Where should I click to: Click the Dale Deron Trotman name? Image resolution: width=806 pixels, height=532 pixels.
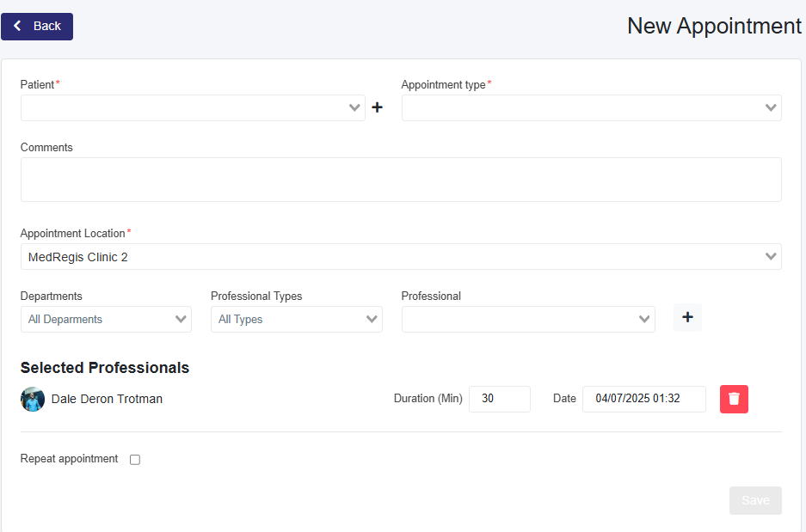pyautogui.click(x=107, y=399)
